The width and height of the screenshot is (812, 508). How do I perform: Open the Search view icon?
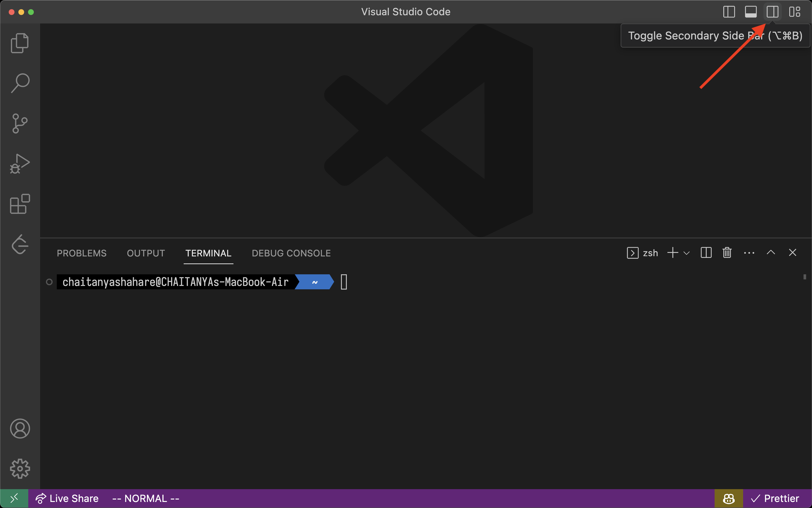click(x=20, y=83)
